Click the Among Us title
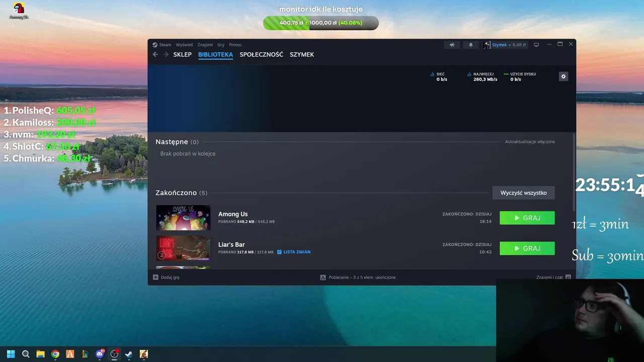 click(233, 214)
